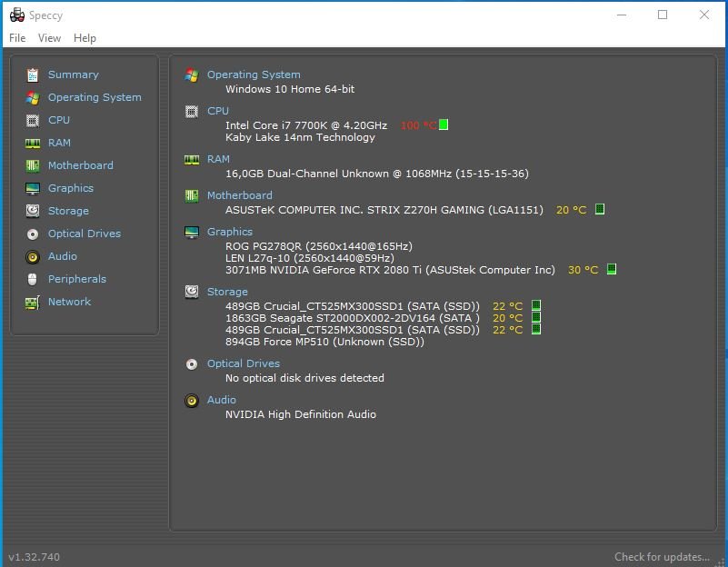The image size is (728, 567).
Task: Click the Graphics heading link in summary
Action: pyautogui.click(x=230, y=232)
